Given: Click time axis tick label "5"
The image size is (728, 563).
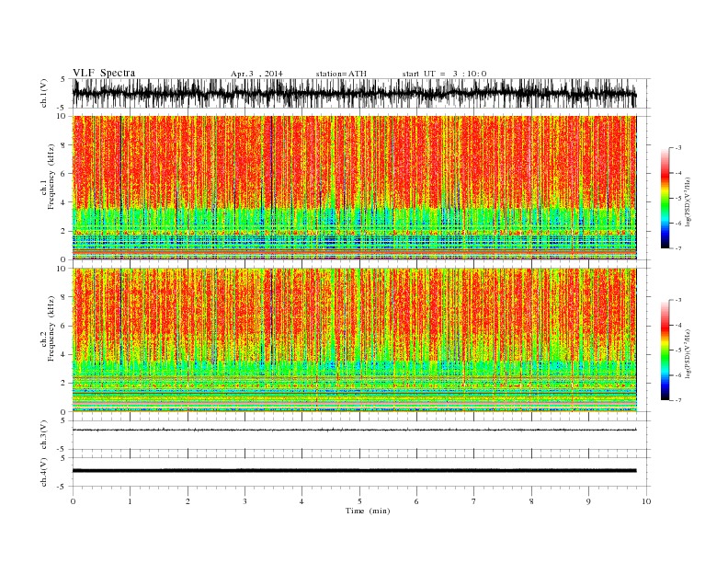Looking at the screenshot, I should [x=359, y=501].
